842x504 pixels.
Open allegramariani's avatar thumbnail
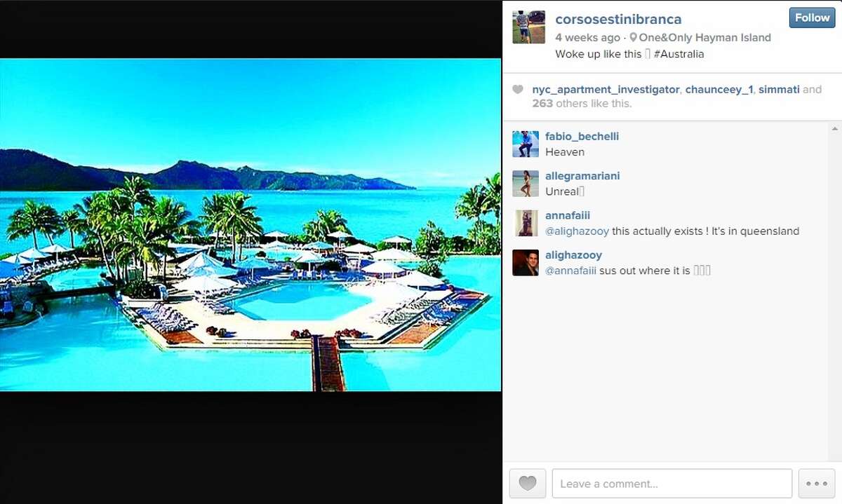click(526, 183)
